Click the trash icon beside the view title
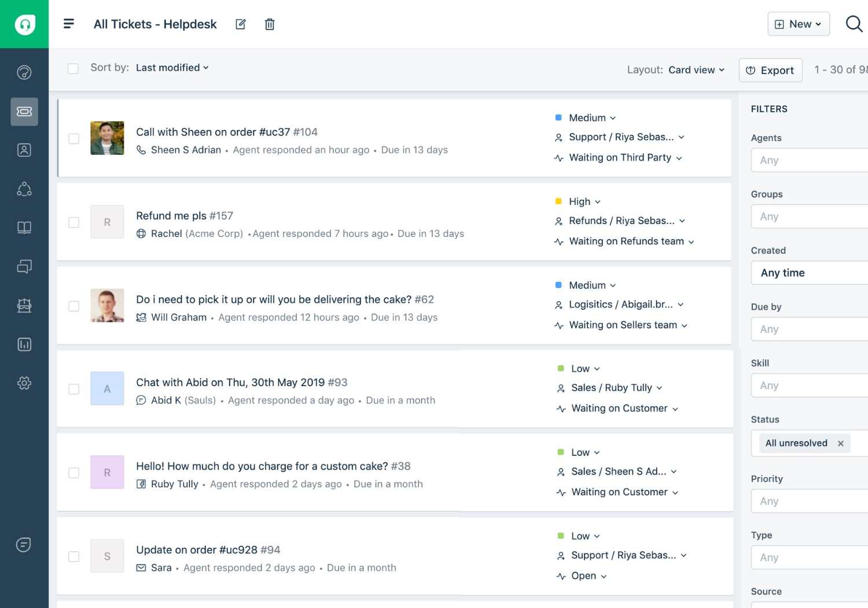 pyautogui.click(x=270, y=24)
